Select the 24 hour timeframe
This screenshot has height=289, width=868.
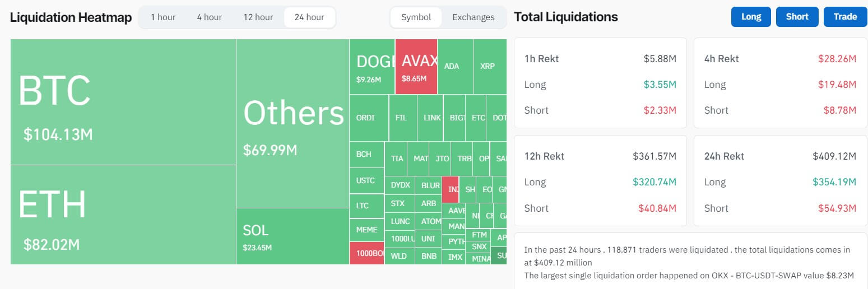309,17
